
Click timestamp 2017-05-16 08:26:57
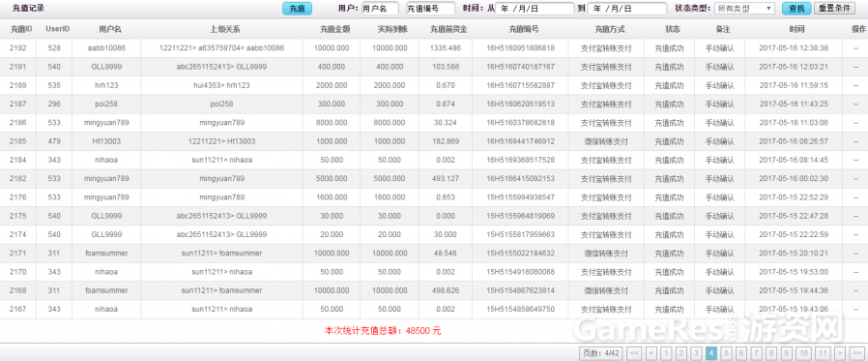click(794, 141)
